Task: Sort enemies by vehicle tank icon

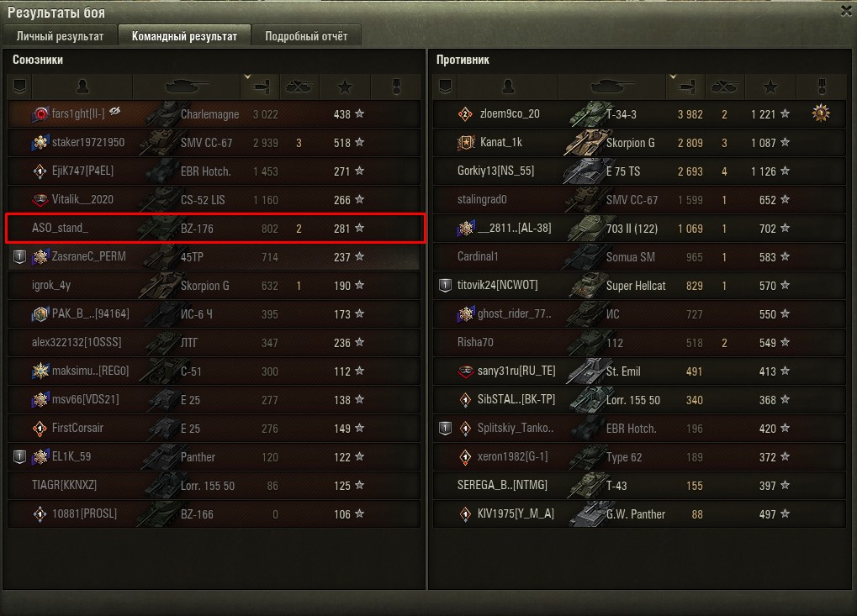Action: pos(612,87)
